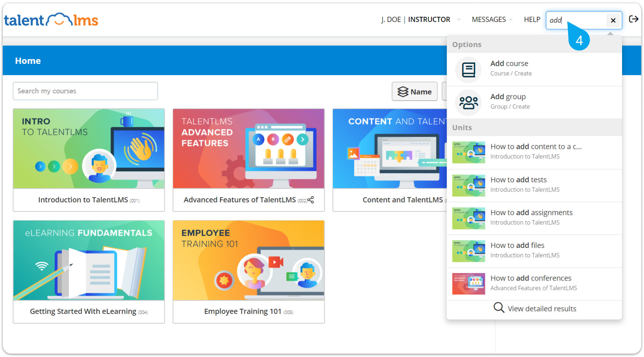Select the Add group option
Screen dimensions: 644x357
(534, 102)
